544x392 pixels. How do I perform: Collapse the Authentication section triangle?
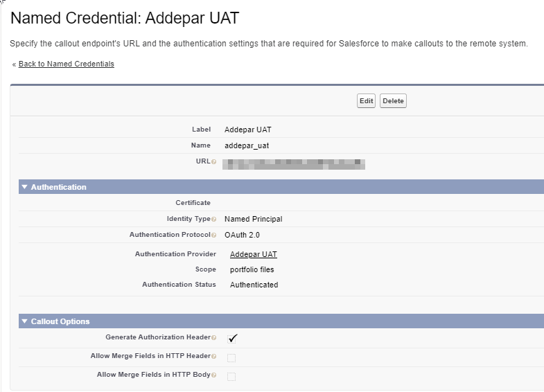click(24, 187)
